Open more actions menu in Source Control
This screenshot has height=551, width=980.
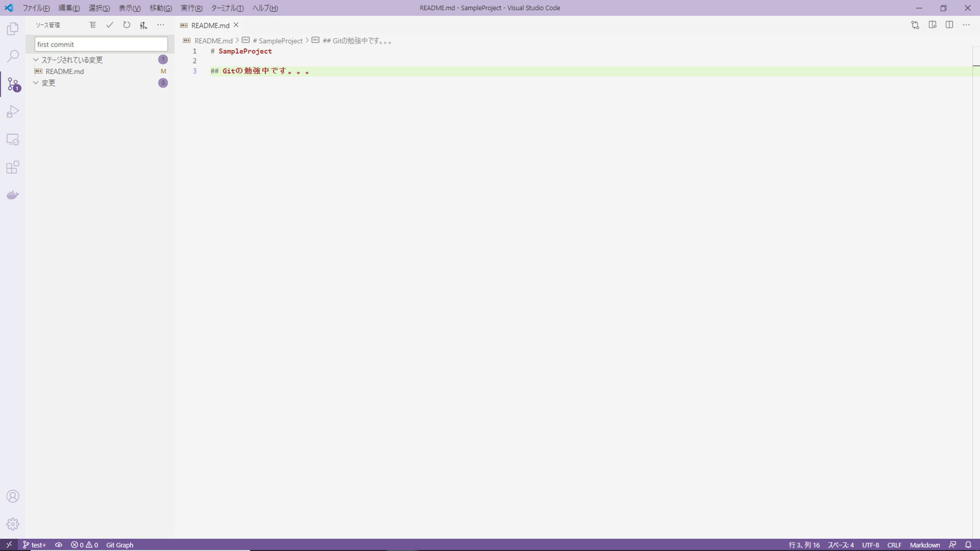click(x=161, y=25)
